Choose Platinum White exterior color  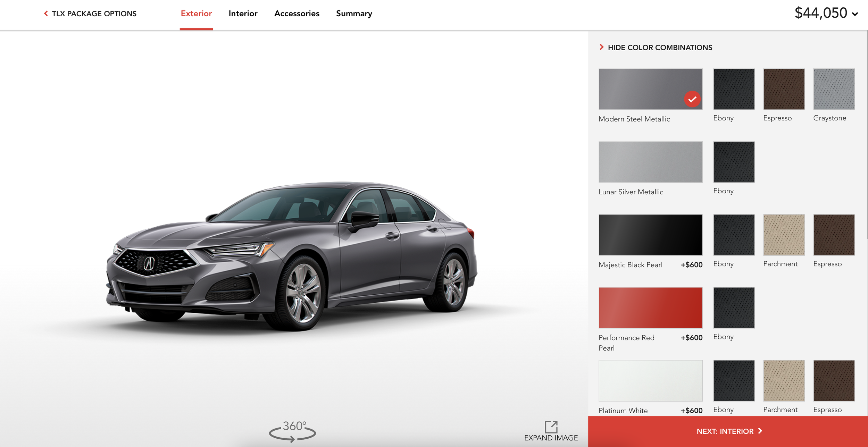651,381
